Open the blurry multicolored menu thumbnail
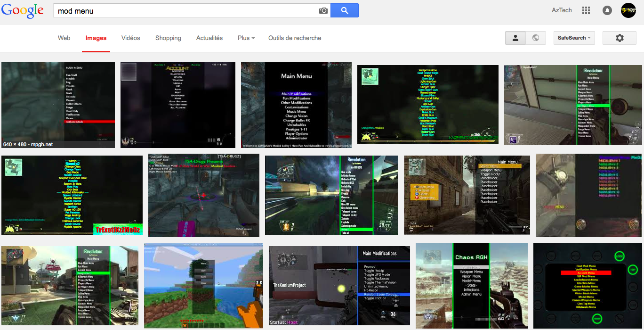 coord(589,195)
